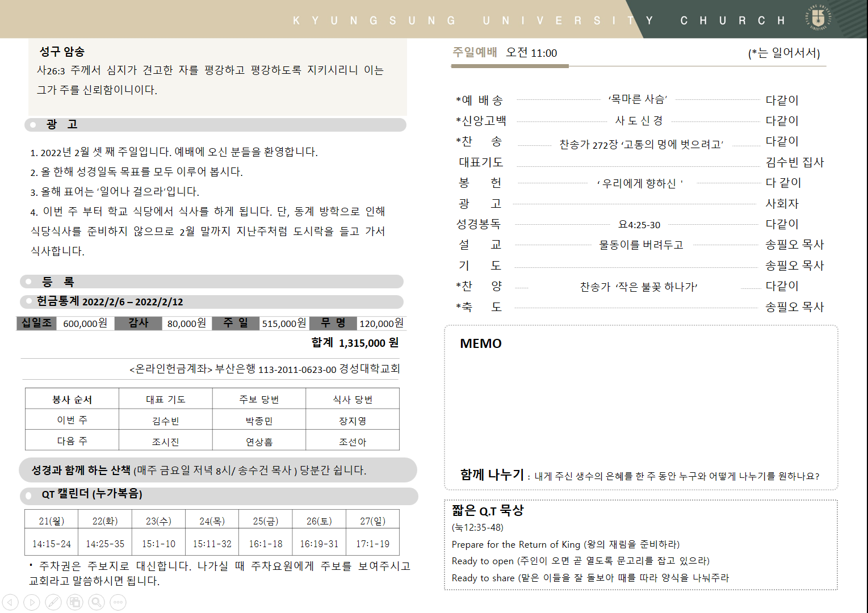Click the Kyungsung University Church crest logo
Image resolution: width=868 pixels, height=613 pixels.
(818, 18)
